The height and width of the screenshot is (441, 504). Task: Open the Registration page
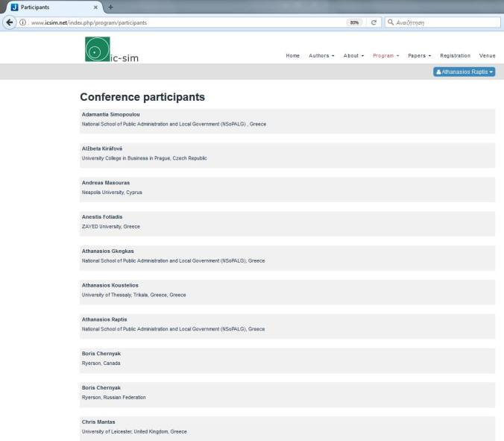(x=455, y=56)
